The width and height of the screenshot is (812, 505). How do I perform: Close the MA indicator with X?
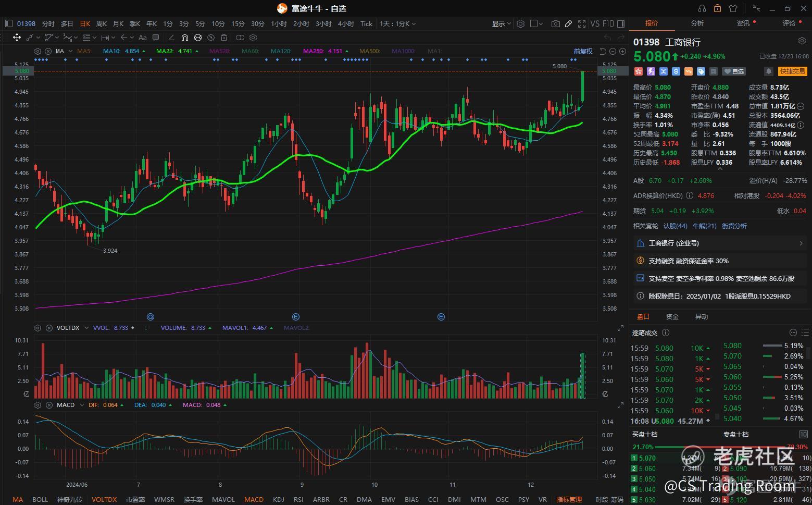tap(48, 51)
